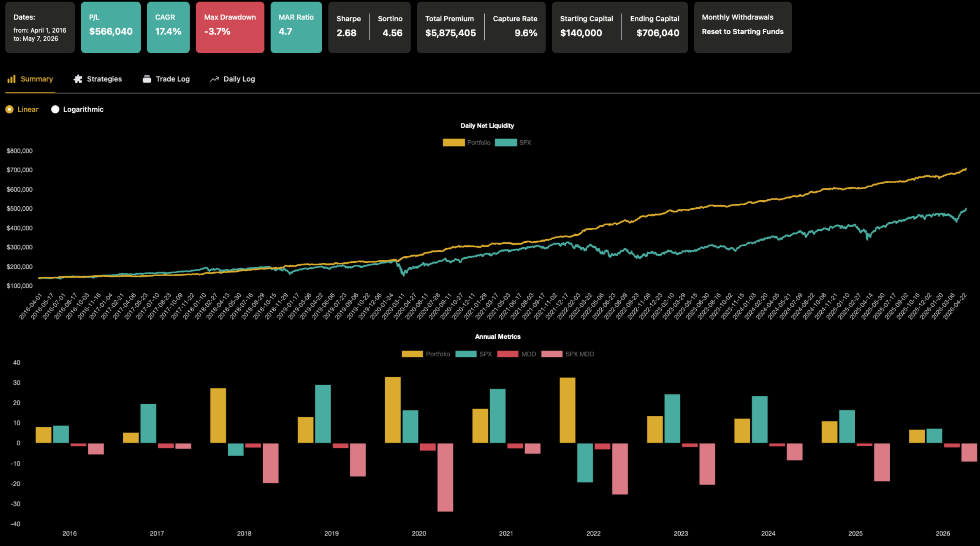Image resolution: width=980 pixels, height=546 pixels.
Task: Click the $800,000 y-axis label
Action: pyautogui.click(x=20, y=151)
